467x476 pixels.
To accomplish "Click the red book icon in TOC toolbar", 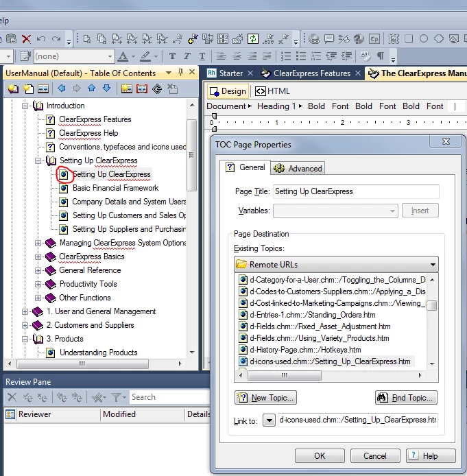I will click(x=142, y=88).
